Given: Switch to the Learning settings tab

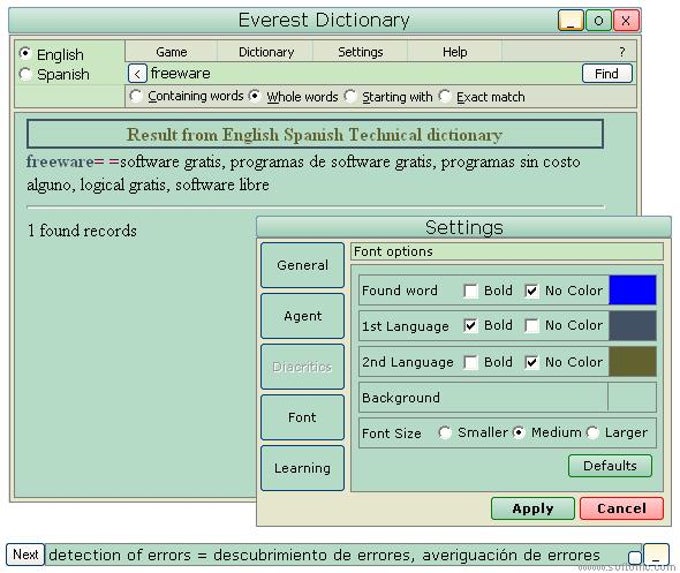Looking at the screenshot, I should [303, 468].
